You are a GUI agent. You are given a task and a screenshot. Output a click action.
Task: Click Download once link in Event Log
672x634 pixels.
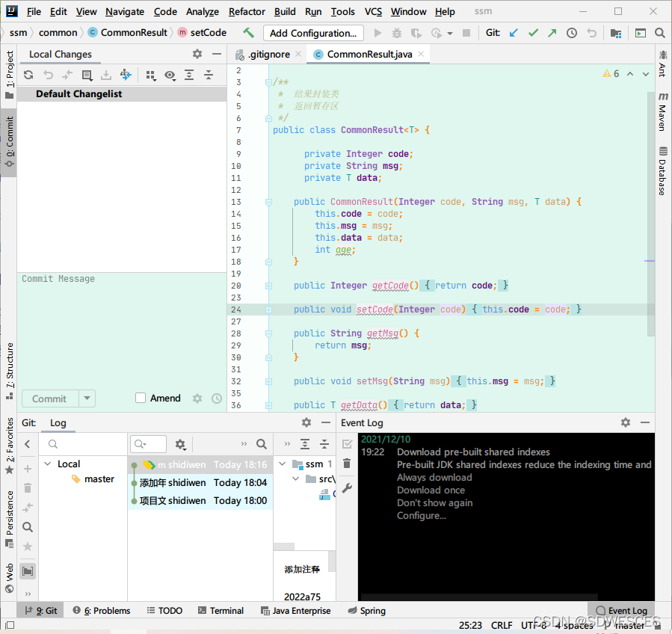coord(431,490)
